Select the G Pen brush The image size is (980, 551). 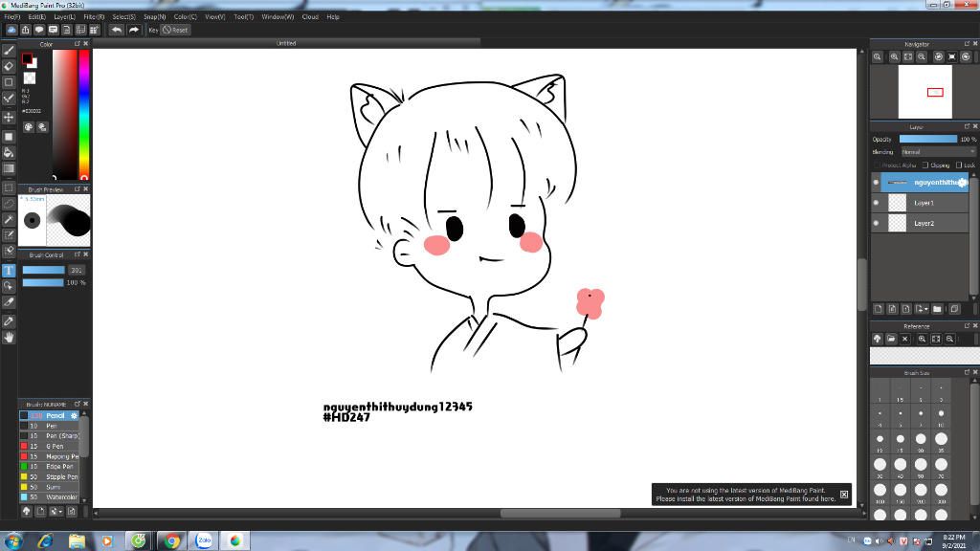click(52, 447)
